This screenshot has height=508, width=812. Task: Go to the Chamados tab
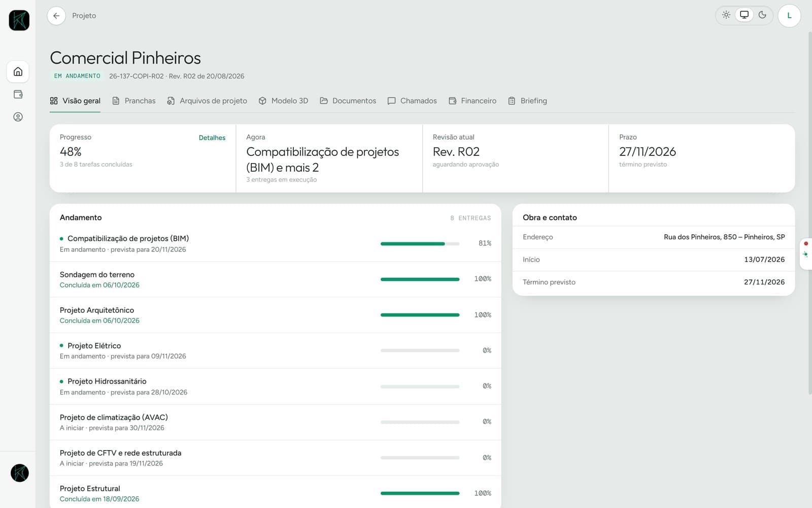click(412, 101)
